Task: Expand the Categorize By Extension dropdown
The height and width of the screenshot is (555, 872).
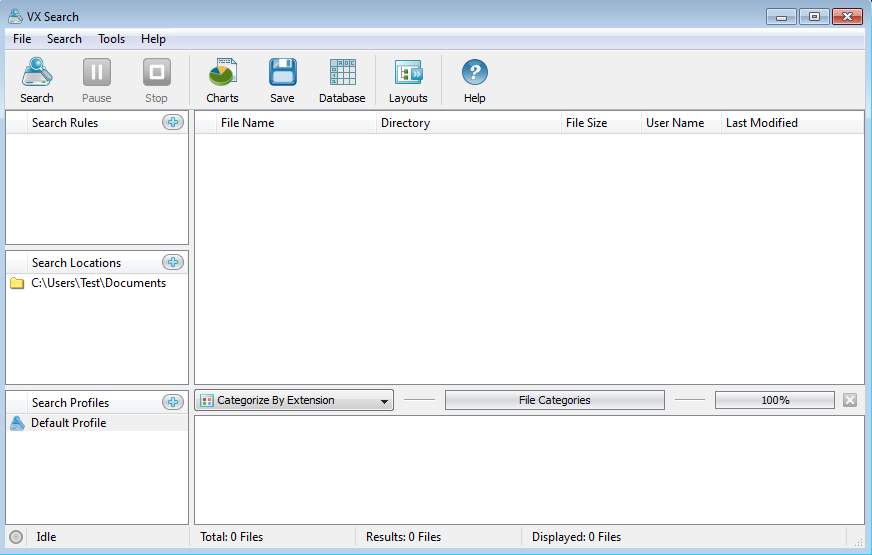Action: 294,400
